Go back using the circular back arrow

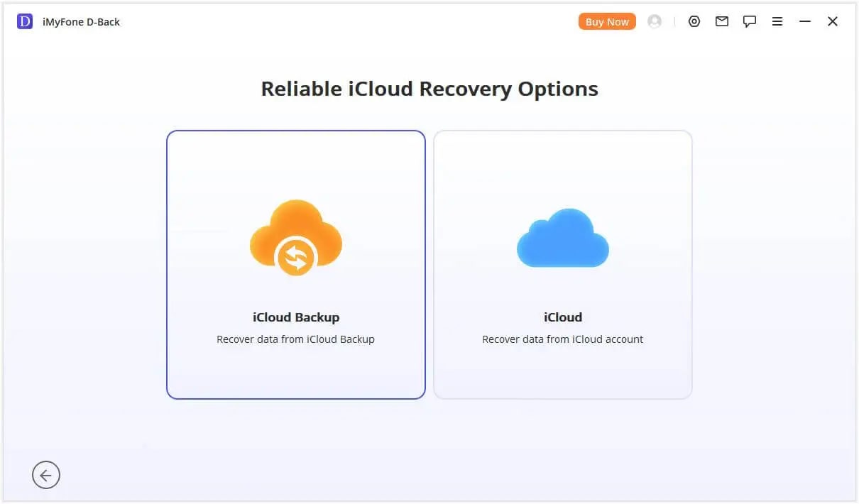(x=46, y=475)
